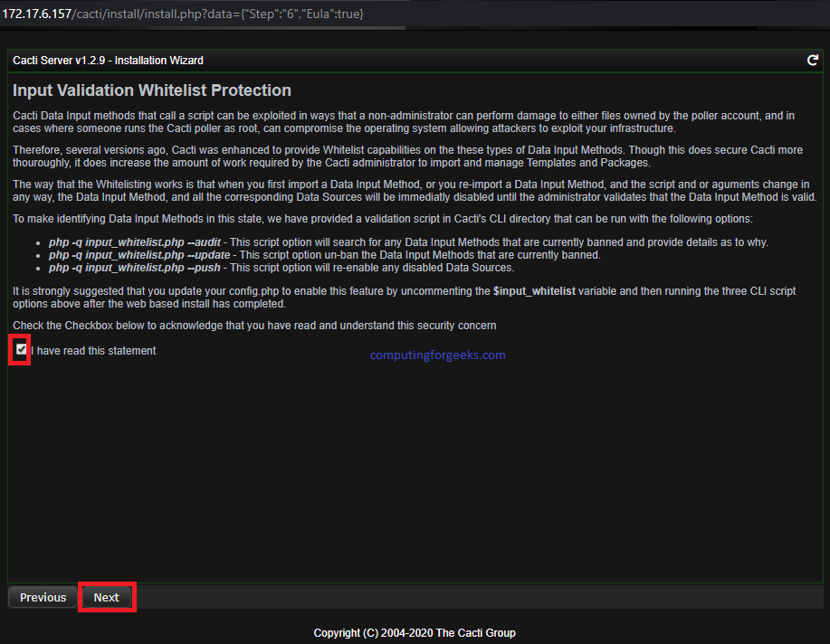Click the 'Input Validation Whitelist Protection' heading

152,90
